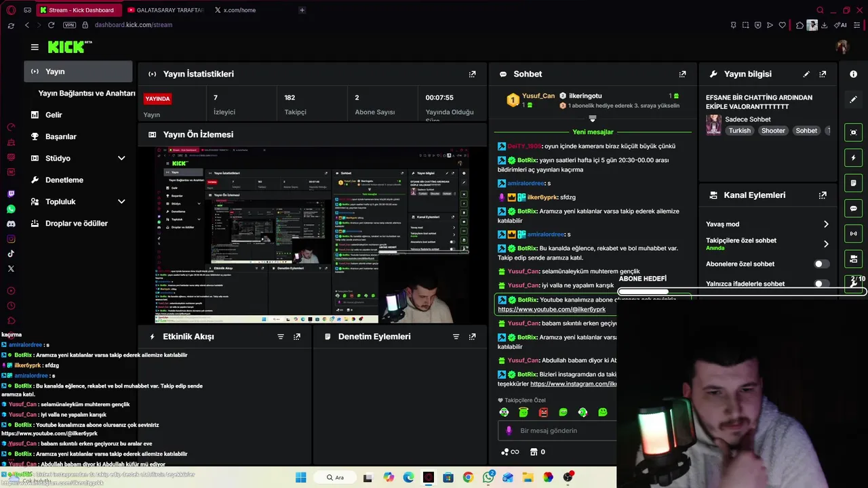Viewport: 868px width, 488px height.
Task: Open Chrome from the Windows taskbar
Action: click(x=468, y=477)
